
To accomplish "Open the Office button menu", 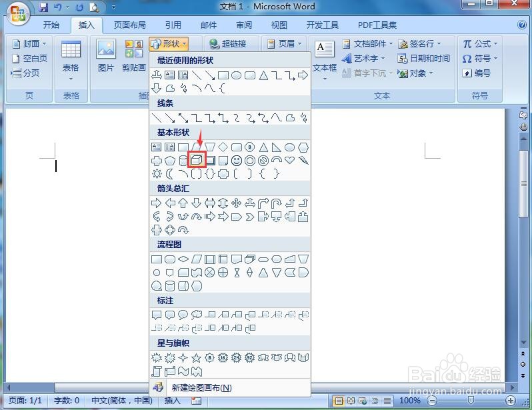I will [18, 14].
